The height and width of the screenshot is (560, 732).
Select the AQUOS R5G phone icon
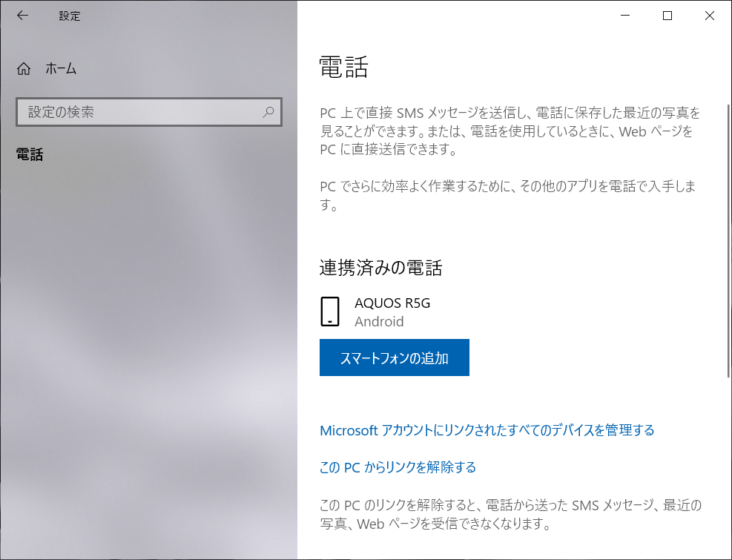(329, 312)
